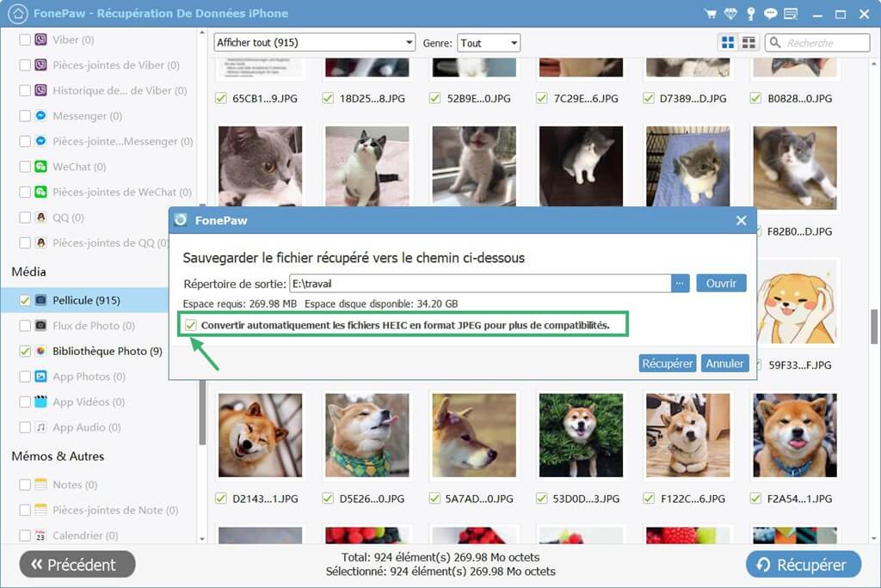Image resolution: width=881 pixels, height=588 pixels.
Task: Click the Messenger app icon
Action: pos(41,116)
